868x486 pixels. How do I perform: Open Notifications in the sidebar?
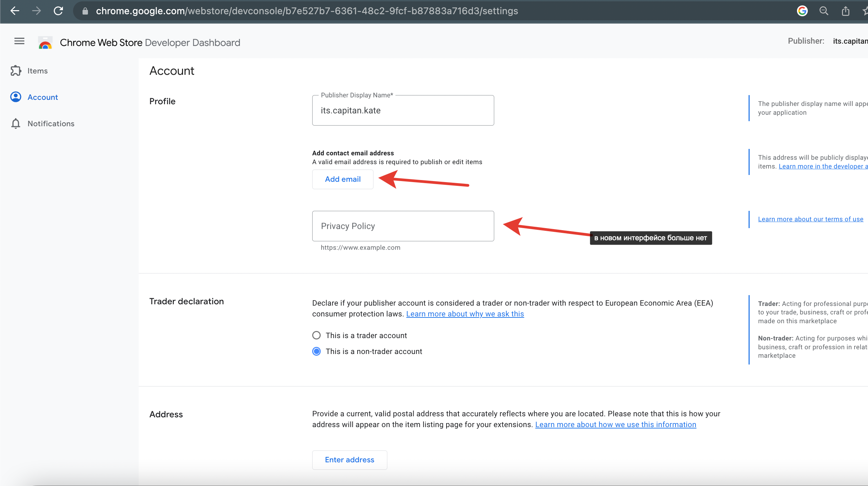click(51, 124)
